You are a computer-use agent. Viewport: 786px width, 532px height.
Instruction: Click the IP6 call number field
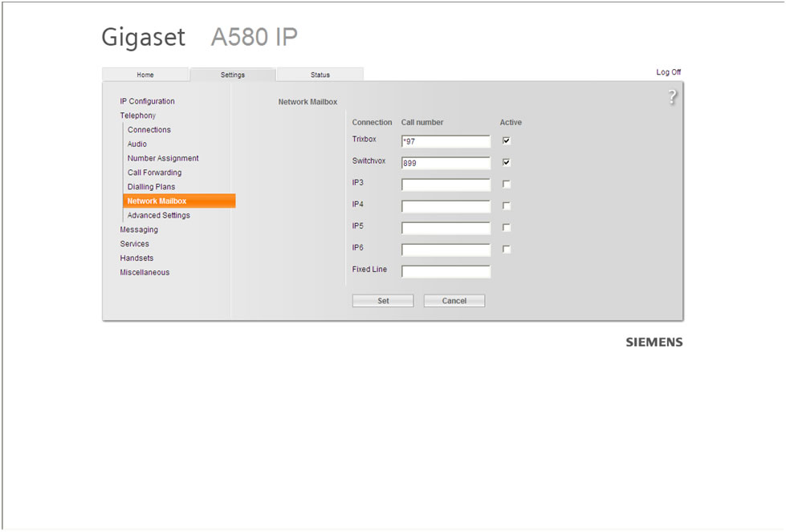coord(446,250)
